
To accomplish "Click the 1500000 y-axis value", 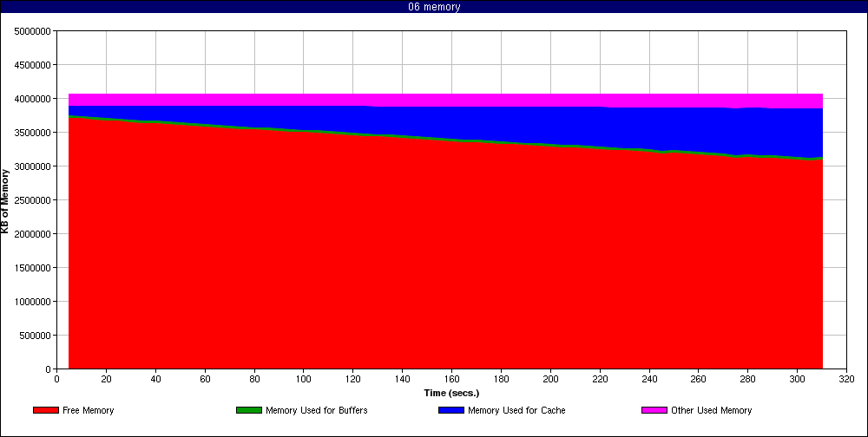I will point(33,268).
